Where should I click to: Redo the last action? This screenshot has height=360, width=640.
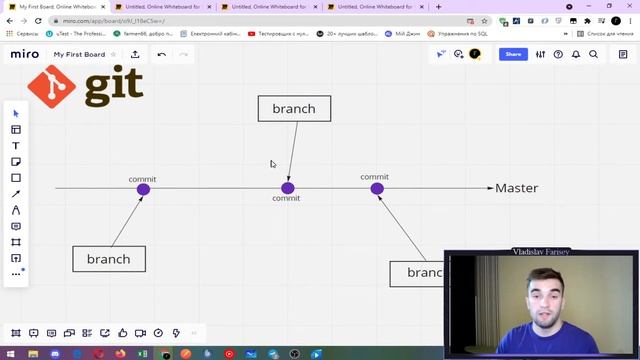(184, 54)
